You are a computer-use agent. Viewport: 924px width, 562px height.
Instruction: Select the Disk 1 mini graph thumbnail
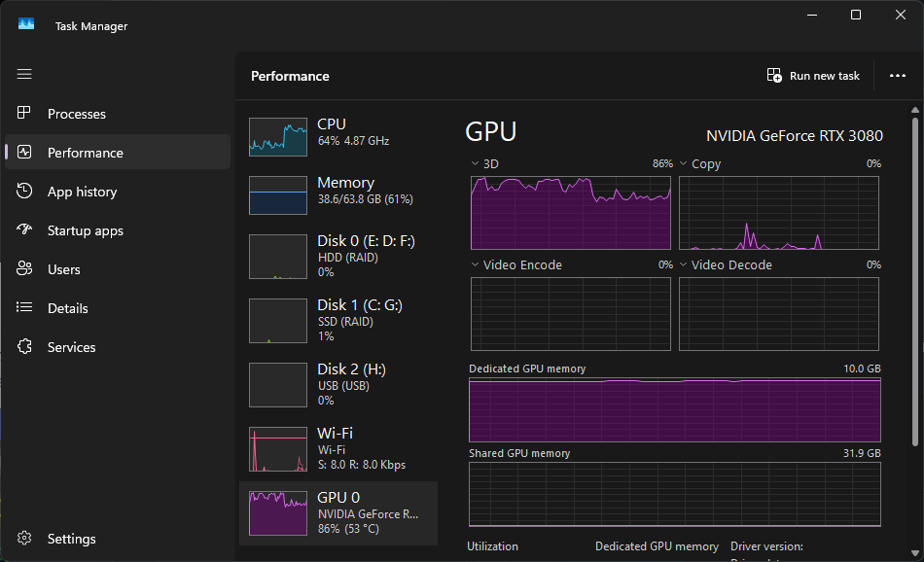(x=278, y=321)
